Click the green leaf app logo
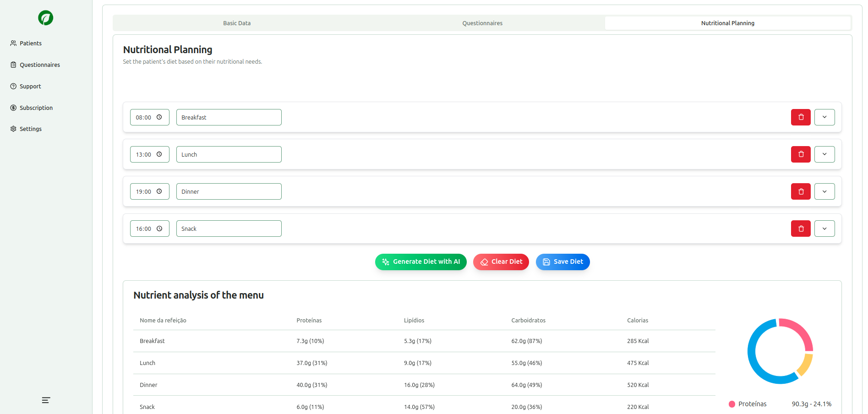The width and height of the screenshot is (868, 414). [46, 18]
